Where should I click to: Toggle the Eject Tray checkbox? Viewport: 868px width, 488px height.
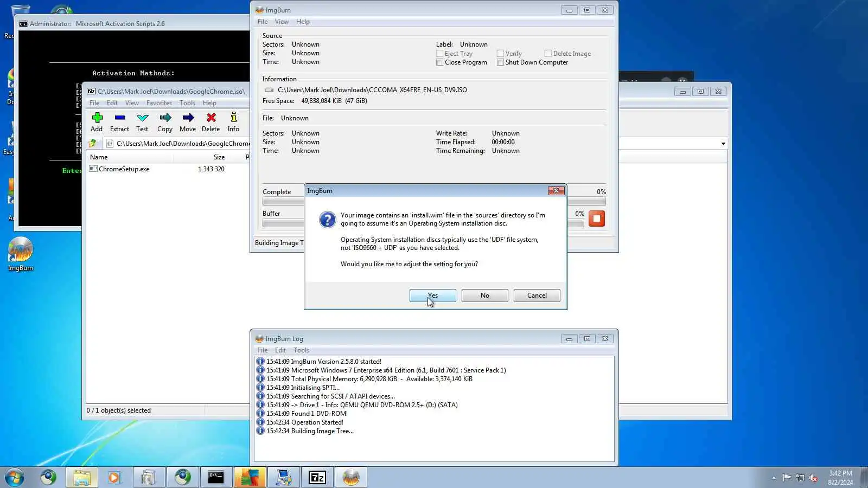tap(439, 54)
